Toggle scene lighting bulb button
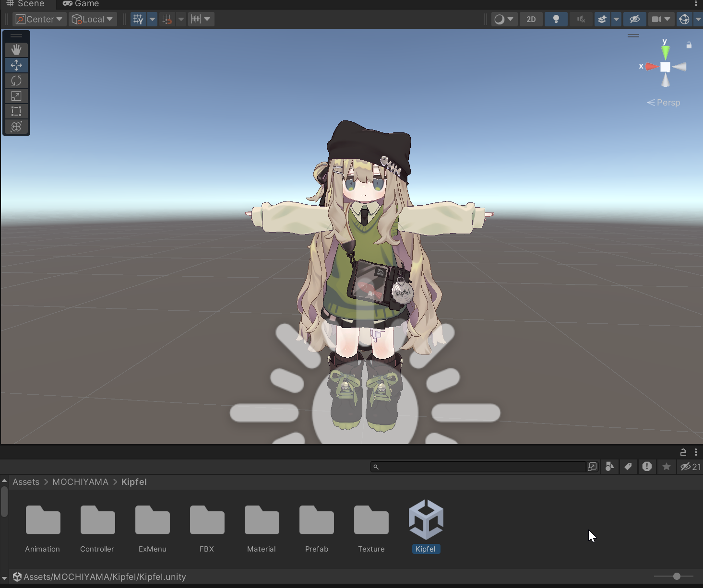Image resolution: width=703 pixels, height=588 pixels. pos(556,19)
